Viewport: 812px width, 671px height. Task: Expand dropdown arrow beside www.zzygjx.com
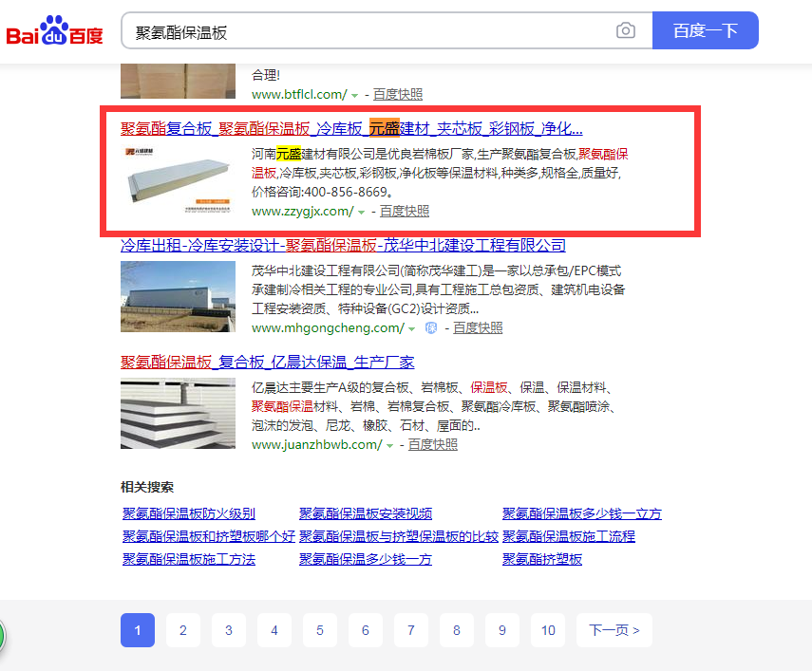[x=362, y=212]
